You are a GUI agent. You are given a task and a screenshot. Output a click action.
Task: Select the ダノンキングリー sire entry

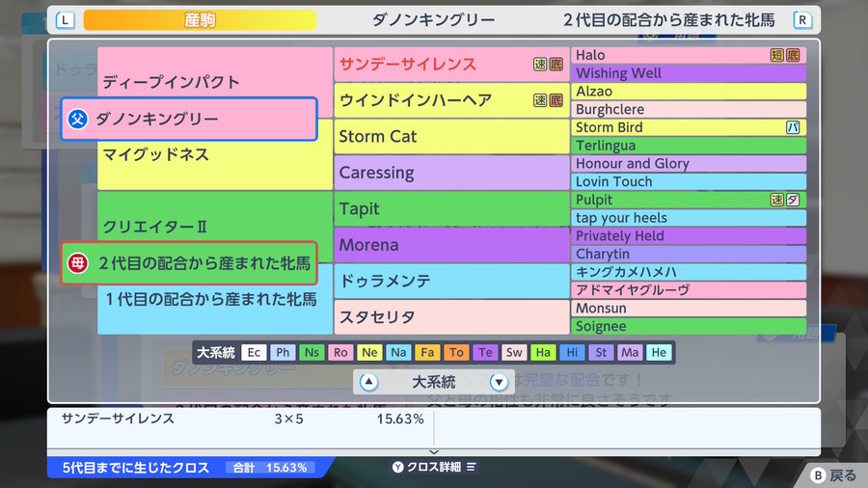[x=189, y=119]
